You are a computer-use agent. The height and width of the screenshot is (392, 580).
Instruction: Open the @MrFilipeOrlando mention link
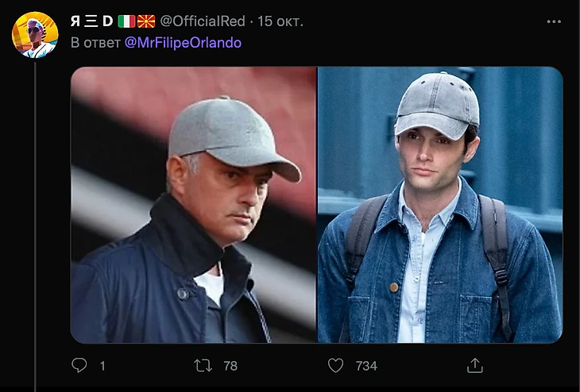(183, 42)
